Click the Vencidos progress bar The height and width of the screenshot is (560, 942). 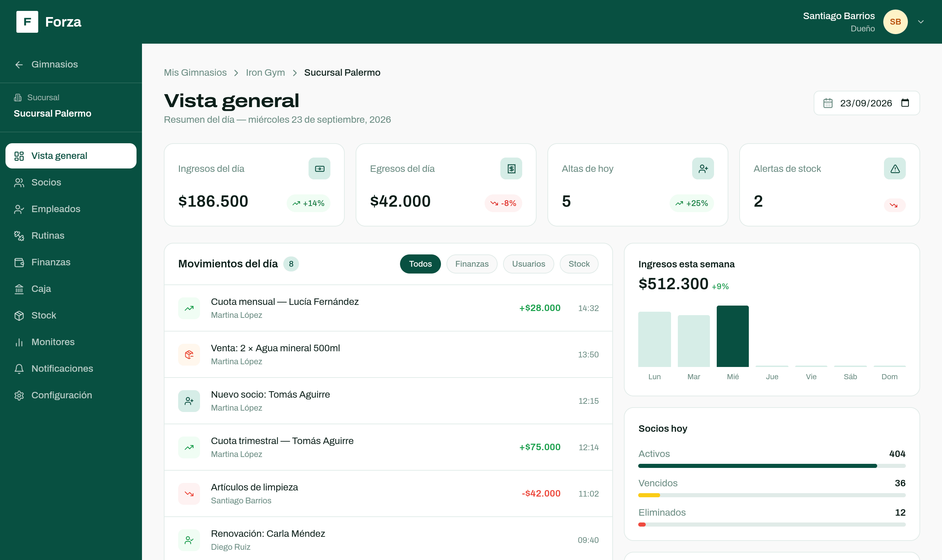(772, 496)
